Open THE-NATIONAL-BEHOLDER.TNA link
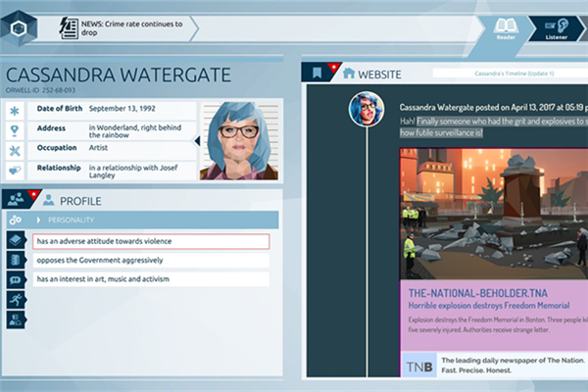The width and height of the screenshot is (588, 392). coord(478,293)
